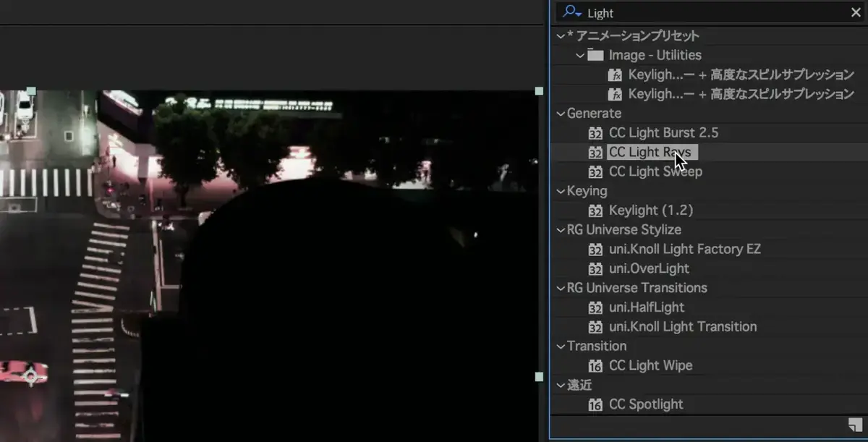
Task: Select the CC Light Sweep effect
Action: [x=655, y=171]
